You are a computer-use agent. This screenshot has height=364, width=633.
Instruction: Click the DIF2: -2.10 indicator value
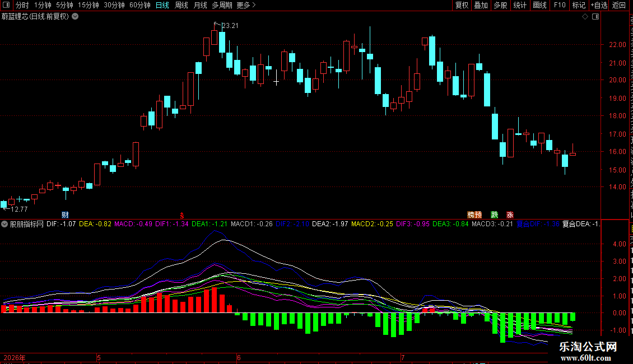pyautogui.click(x=292, y=224)
